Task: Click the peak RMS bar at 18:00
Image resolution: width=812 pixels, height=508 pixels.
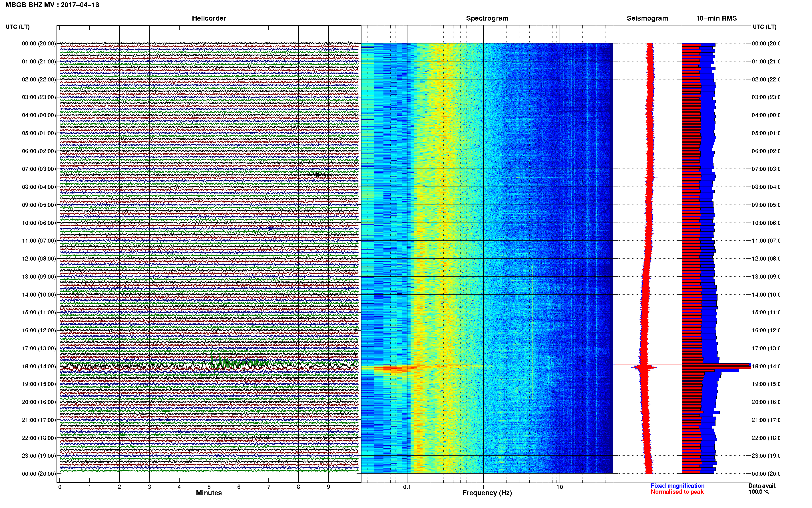Action: pyautogui.click(x=716, y=366)
